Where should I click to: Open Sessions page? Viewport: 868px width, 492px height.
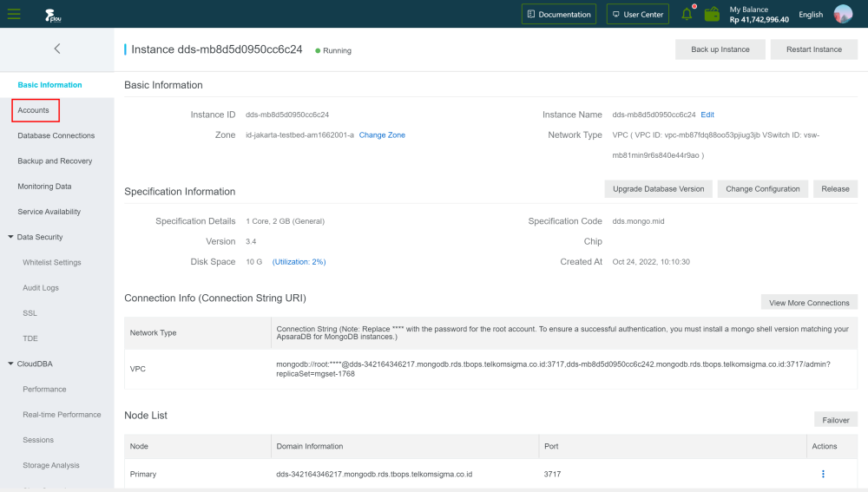(38, 440)
